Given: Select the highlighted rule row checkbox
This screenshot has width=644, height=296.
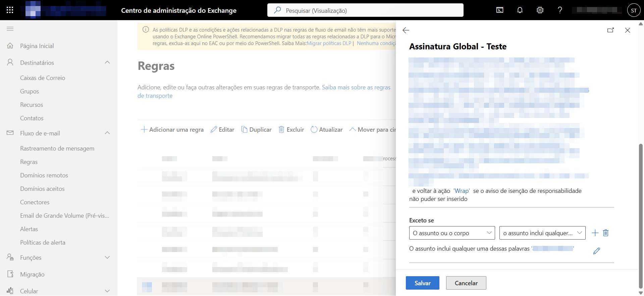Looking at the screenshot, I should (147, 287).
